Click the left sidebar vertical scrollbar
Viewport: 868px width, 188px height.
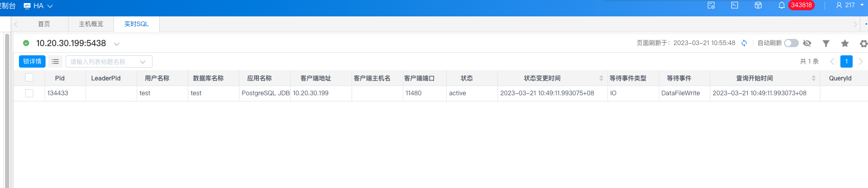point(7,110)
